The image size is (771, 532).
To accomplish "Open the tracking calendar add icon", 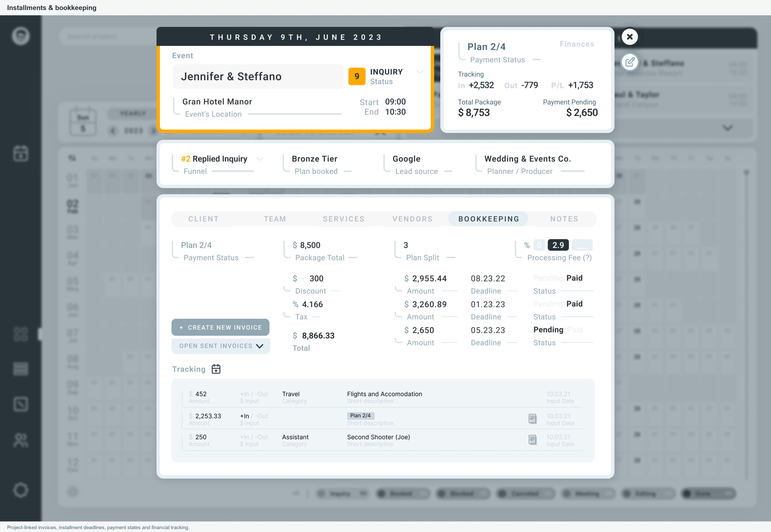I will [216, 369].
